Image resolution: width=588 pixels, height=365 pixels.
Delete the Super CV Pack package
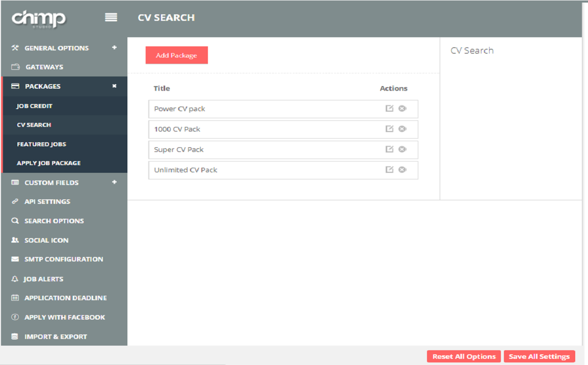402,149
